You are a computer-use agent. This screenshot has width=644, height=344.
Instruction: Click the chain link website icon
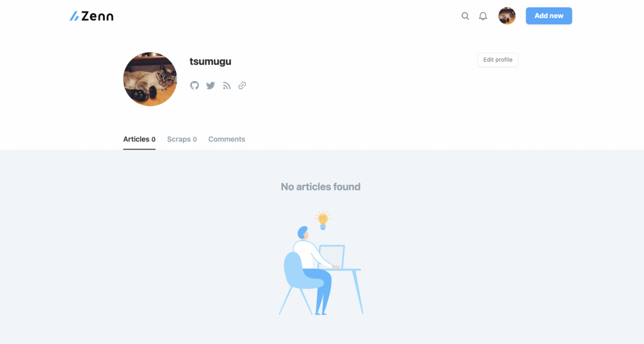click(x=242, y=86)
